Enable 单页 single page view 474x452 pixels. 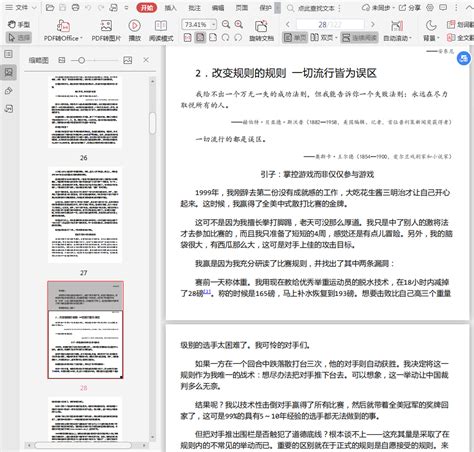[295, 38]
